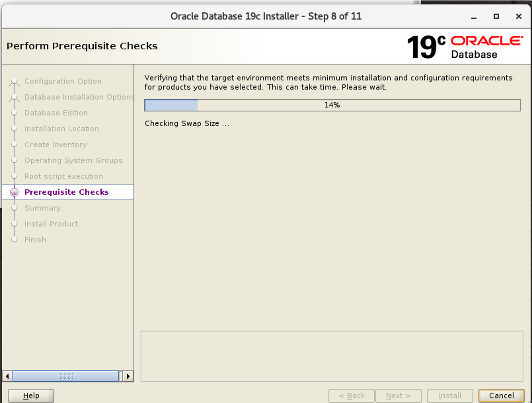Click the Help button
This screenshot has height=403, width=532.
pos(31,396)
